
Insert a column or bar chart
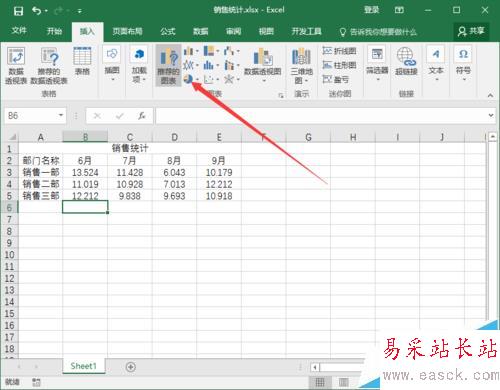click(x=188, y=51)
